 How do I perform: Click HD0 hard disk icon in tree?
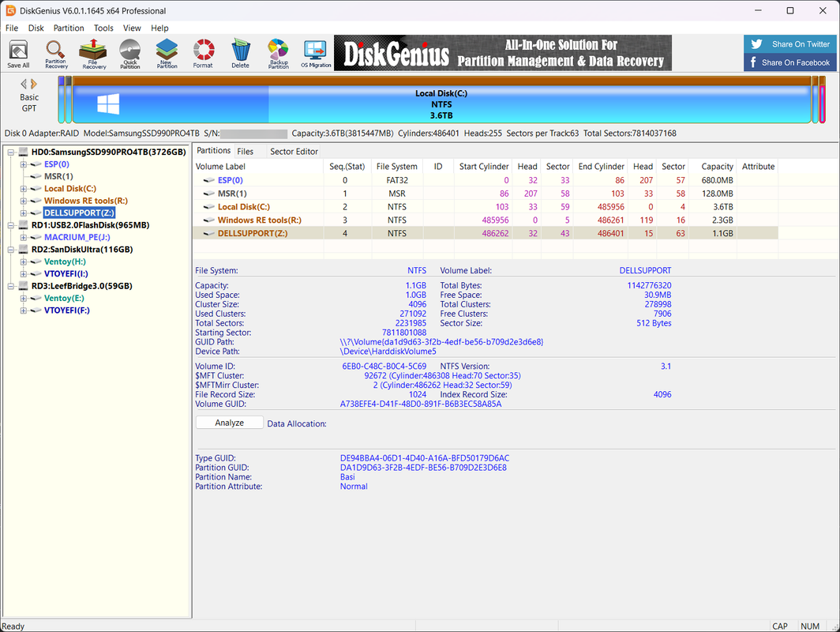coord(23,152)
